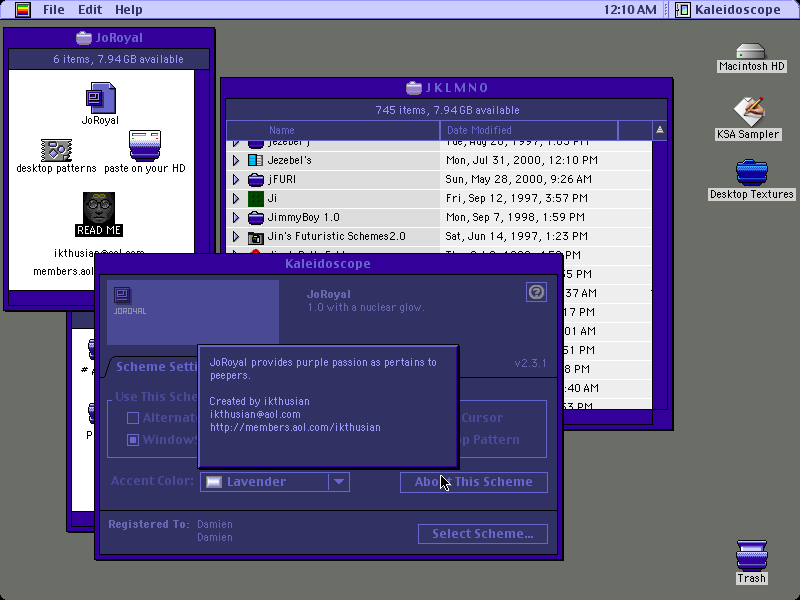Image resolution: width=800 pixels, height=600 pixels.
Task: Select the jFURI folder icon
Action: tap(255, 179)
